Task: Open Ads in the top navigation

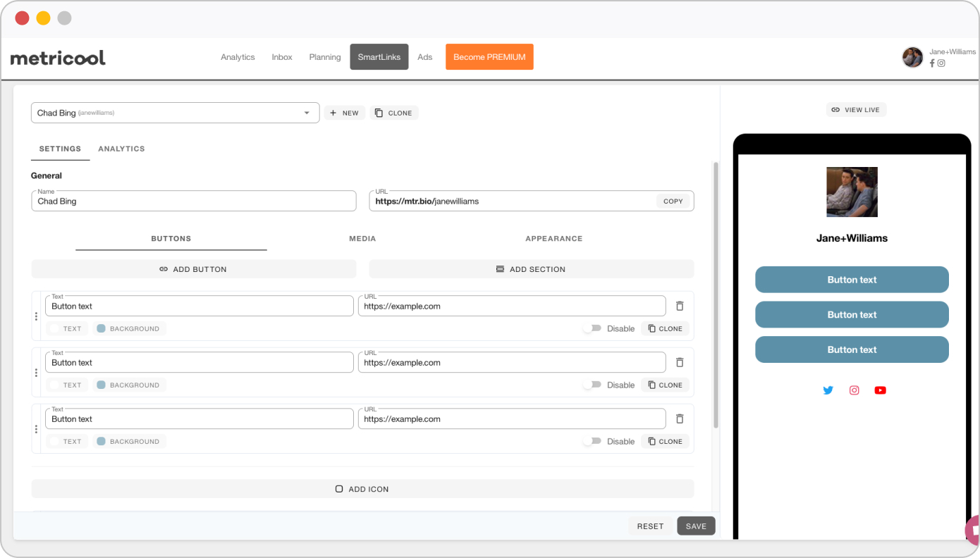Action: [424, 57]
